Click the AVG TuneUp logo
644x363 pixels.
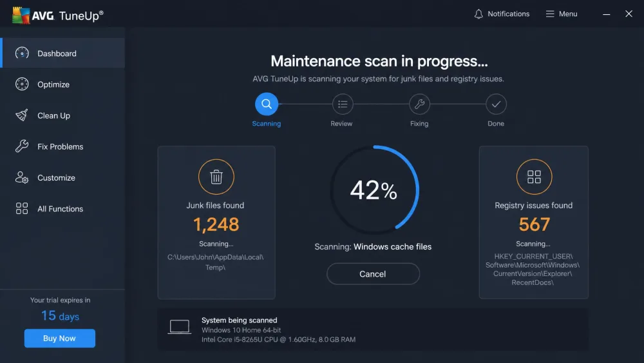click(x=58, y=15)
